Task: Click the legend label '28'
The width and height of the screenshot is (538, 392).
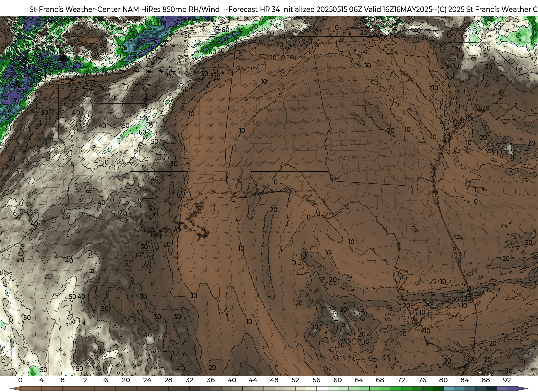Action: (x=168, y=380)
